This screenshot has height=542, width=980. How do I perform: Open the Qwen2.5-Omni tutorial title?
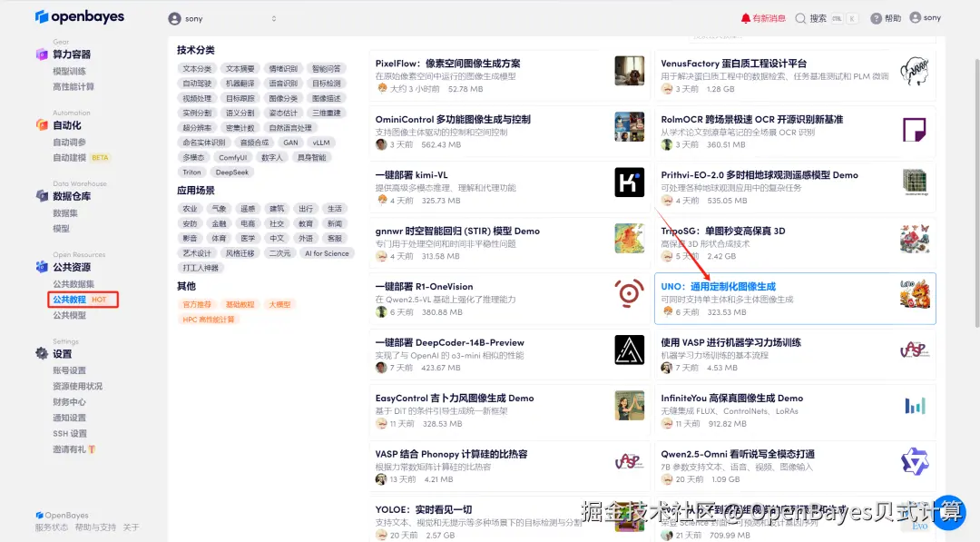coord(738,454)
